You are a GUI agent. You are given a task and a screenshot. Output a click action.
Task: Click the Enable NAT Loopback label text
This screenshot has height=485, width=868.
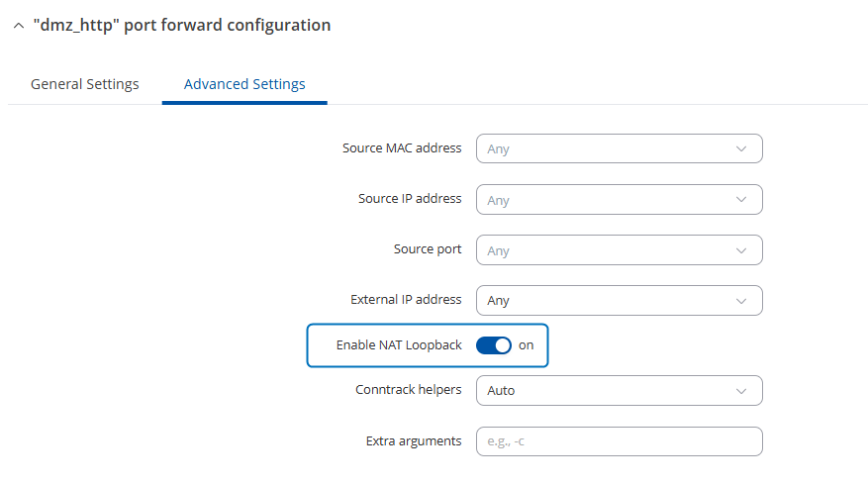[399, 345]
